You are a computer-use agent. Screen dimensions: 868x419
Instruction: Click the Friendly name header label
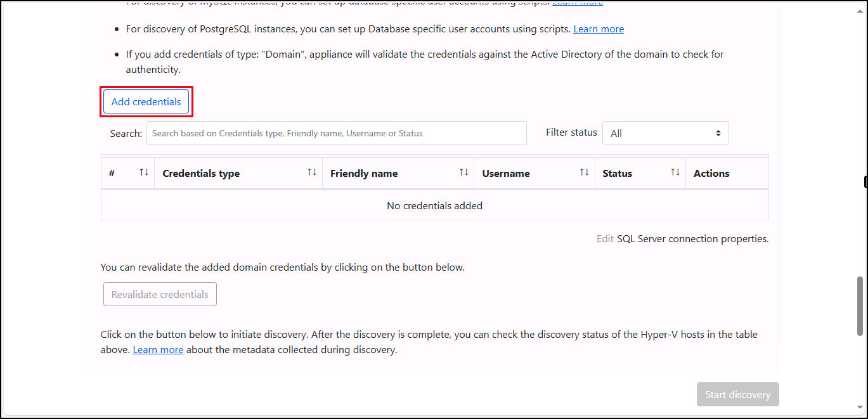(364, 173)
